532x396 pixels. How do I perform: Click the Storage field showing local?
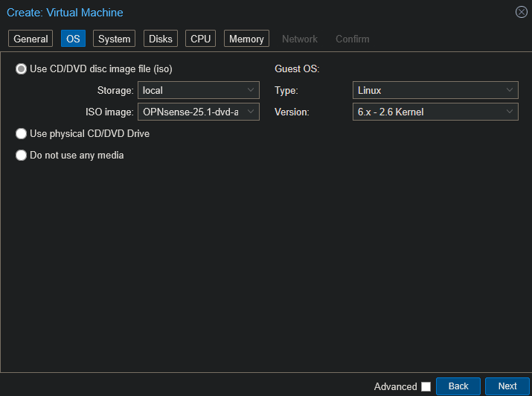click(x=190, y=91)
